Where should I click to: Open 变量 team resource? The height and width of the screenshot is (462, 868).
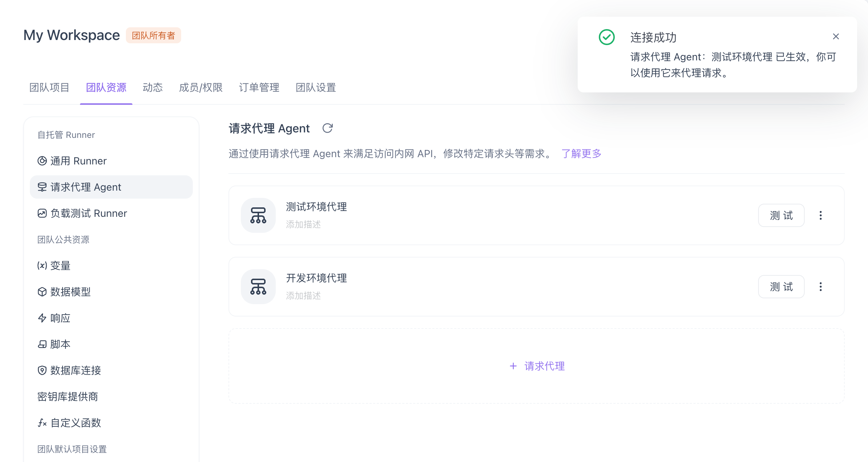60,266
